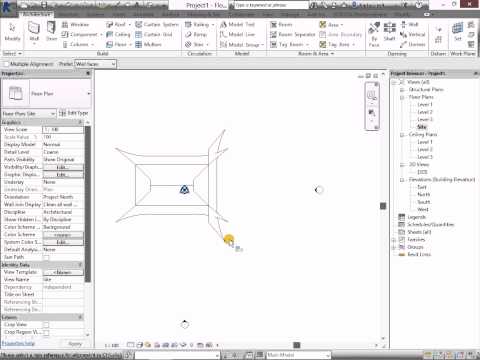Toggle the Crop Region Visible checkbox
The width and height of the screenshot is (480, 360).
(x=46, y=332)
